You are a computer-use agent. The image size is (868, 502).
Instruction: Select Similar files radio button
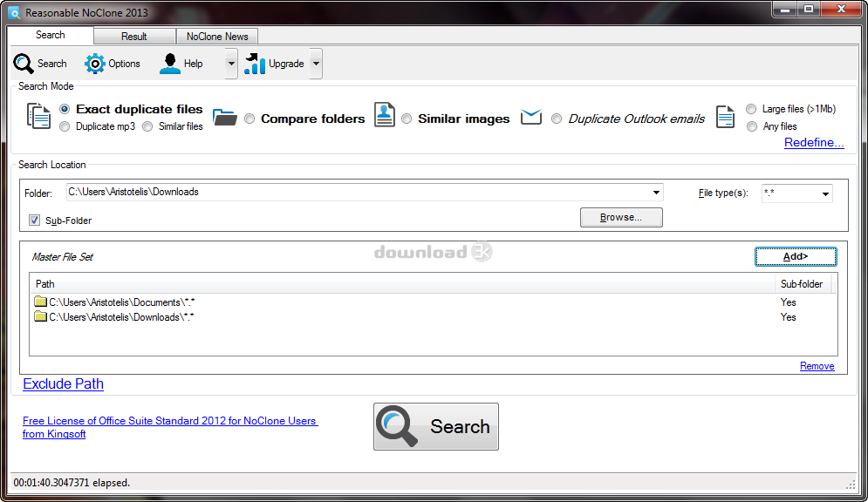147,126
